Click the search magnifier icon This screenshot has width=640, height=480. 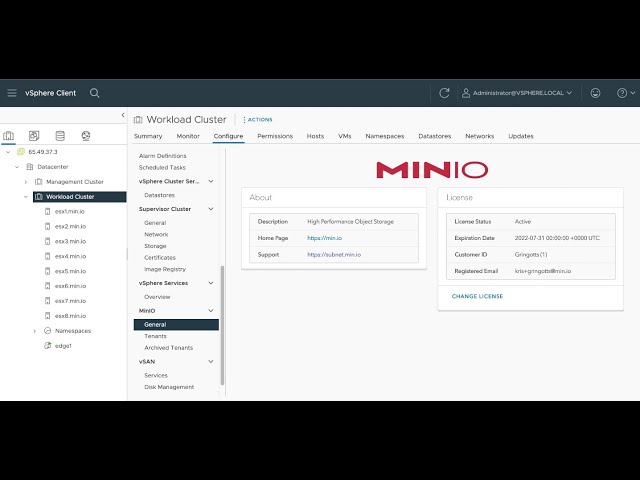95,93
